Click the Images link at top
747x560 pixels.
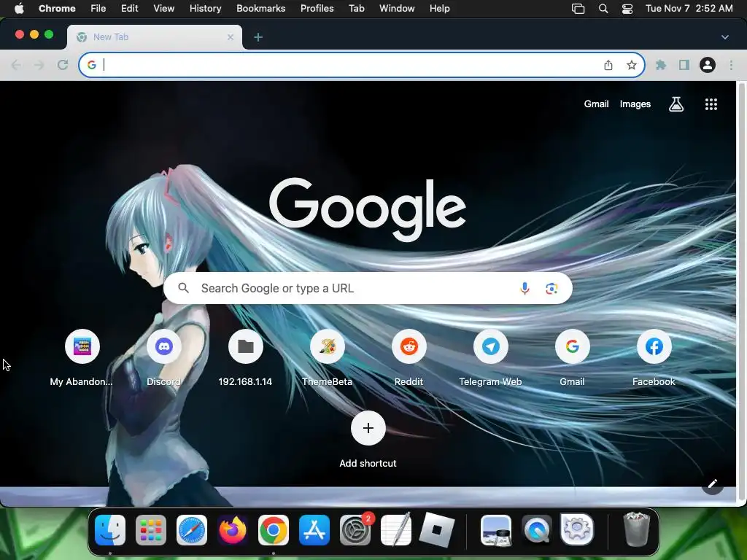tap(635, 104)
